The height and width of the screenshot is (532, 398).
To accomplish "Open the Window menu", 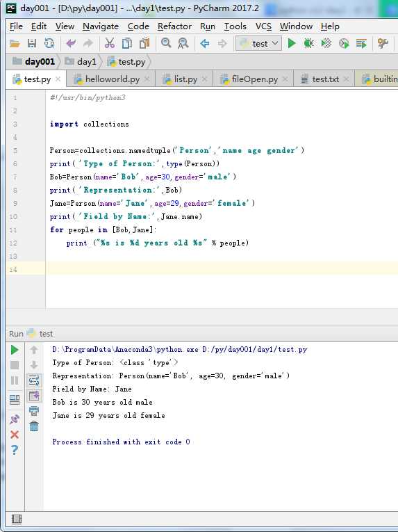I will coord(296,26).
